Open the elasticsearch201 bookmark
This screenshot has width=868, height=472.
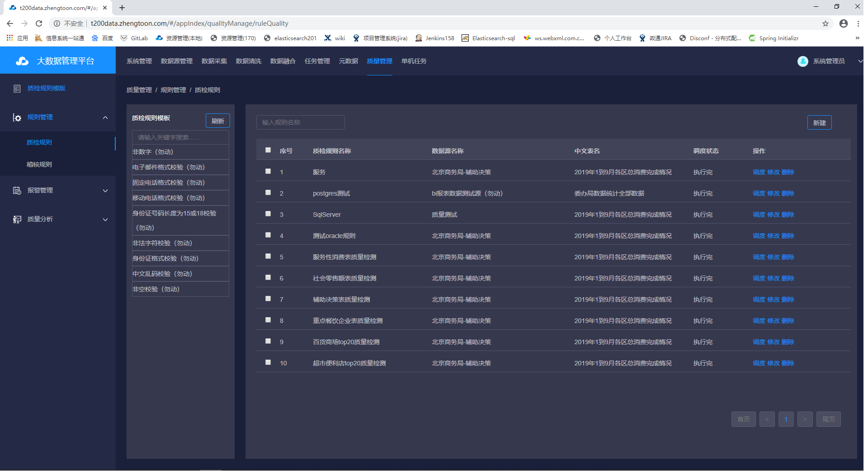pos(290,38)
